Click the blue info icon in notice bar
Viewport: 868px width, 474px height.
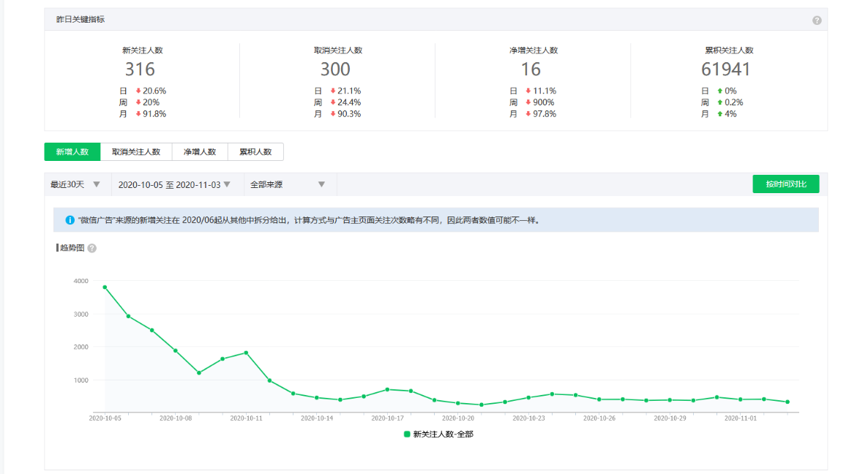[x=70, y=220]
